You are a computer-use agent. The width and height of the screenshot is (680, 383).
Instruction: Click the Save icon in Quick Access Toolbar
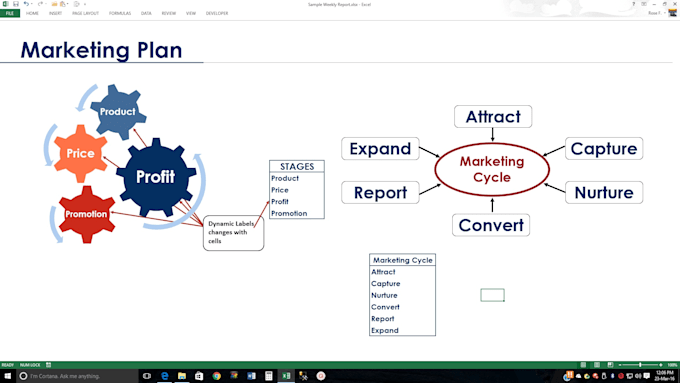[x=16, y=4]
